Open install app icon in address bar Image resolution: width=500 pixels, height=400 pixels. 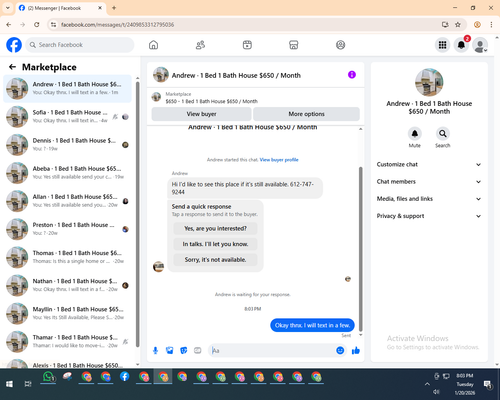(x=445, y=25)
